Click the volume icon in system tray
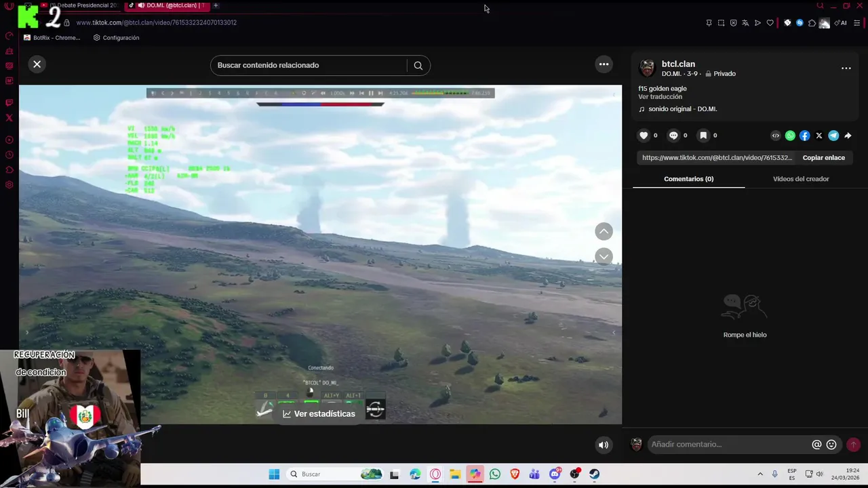Screen dimensions: 868x488 tap(819, 474)
